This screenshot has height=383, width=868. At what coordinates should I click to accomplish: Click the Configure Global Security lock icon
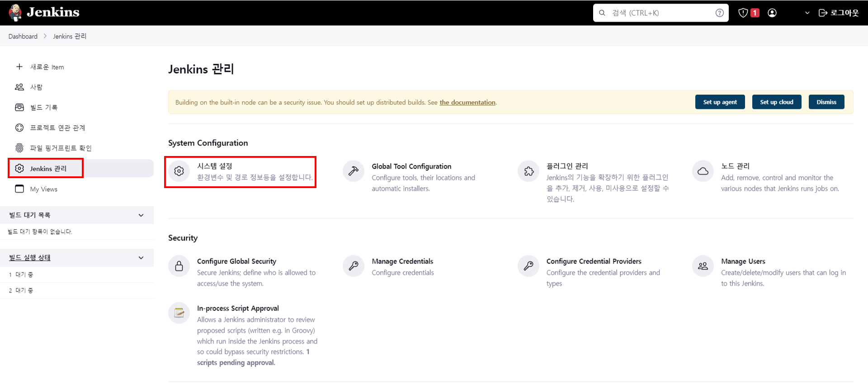tap(179, 266)
